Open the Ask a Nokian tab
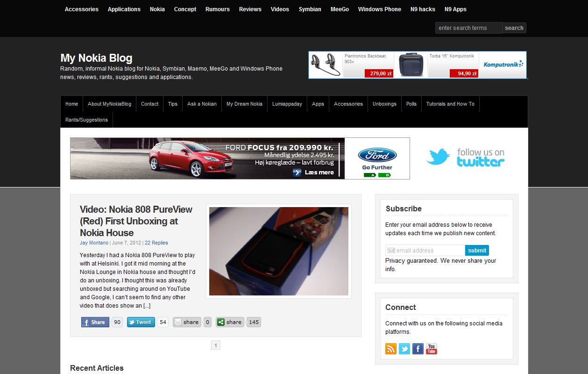 202,104
